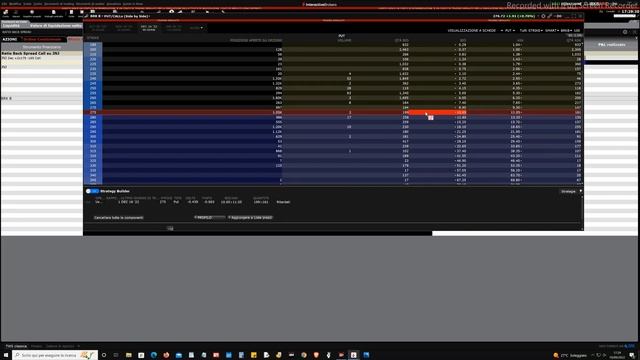Viewport: 640px width, 360px height.
Task: Click Aggiungere a Liste prezzi button
Action: tap(250, 218)
